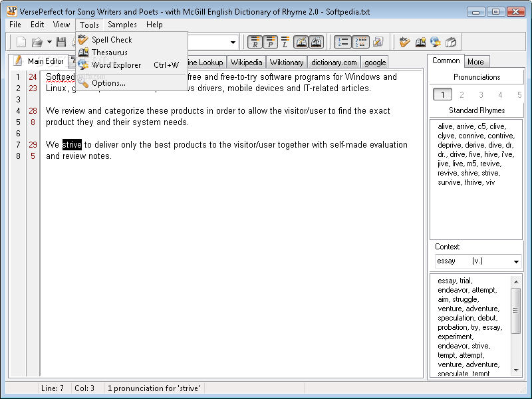Choose Options... from Tools menu
Screen dimensions: 532x399
pos(132,82)
